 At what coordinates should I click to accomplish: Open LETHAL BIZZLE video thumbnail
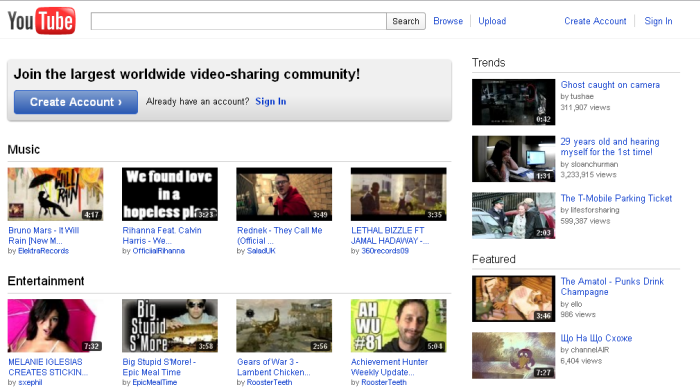[399, 194]
